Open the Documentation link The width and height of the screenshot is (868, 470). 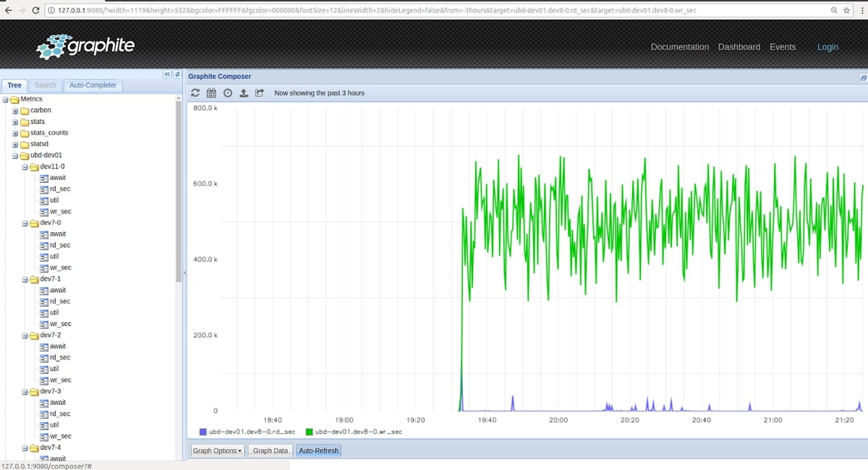coord(680,47)
